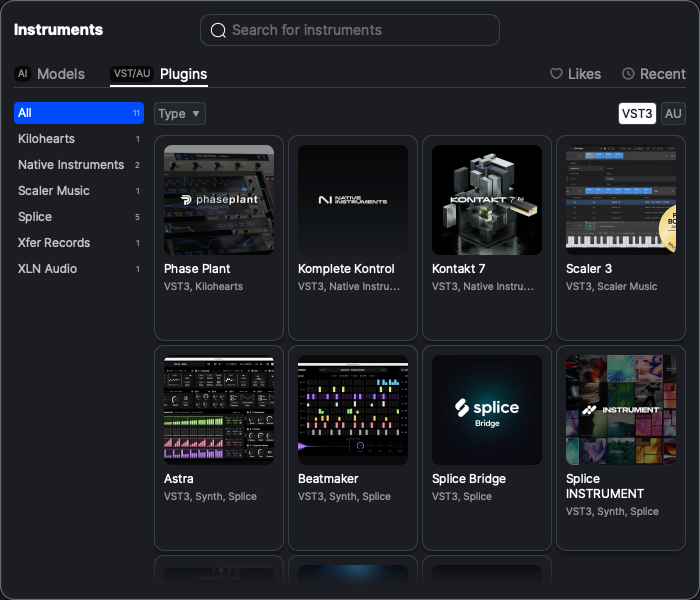Select the Komplete Kontrol plugin thumbnail

coord(353,200)
